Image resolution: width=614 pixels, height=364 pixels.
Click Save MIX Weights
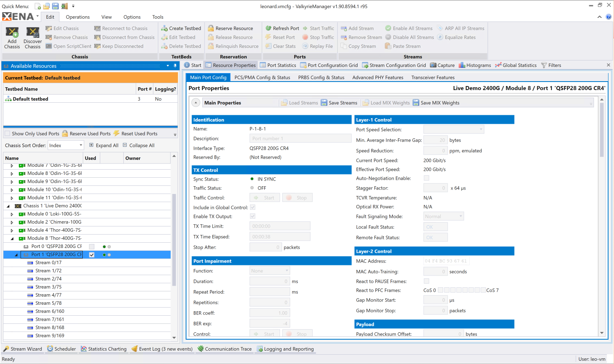[436, 103]
